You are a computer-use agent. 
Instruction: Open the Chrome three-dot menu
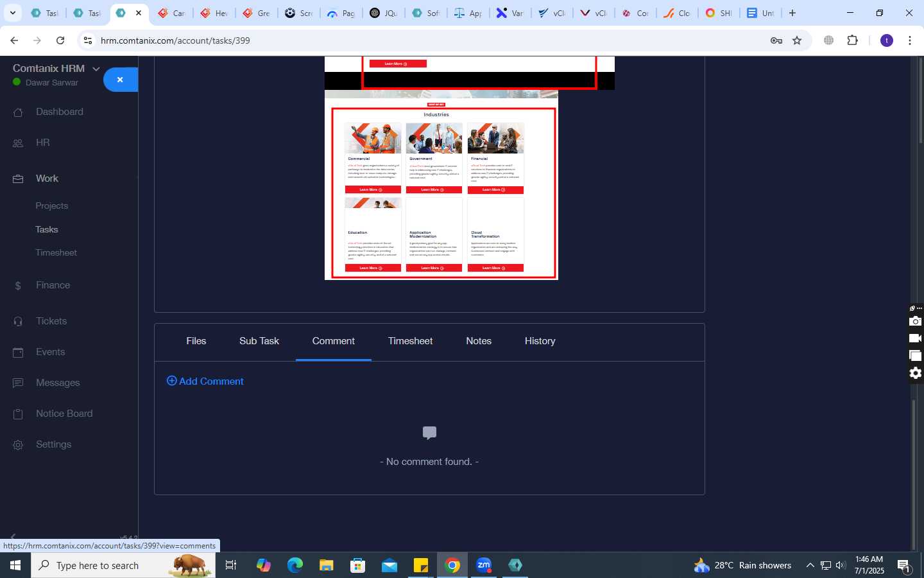point(910,40)
